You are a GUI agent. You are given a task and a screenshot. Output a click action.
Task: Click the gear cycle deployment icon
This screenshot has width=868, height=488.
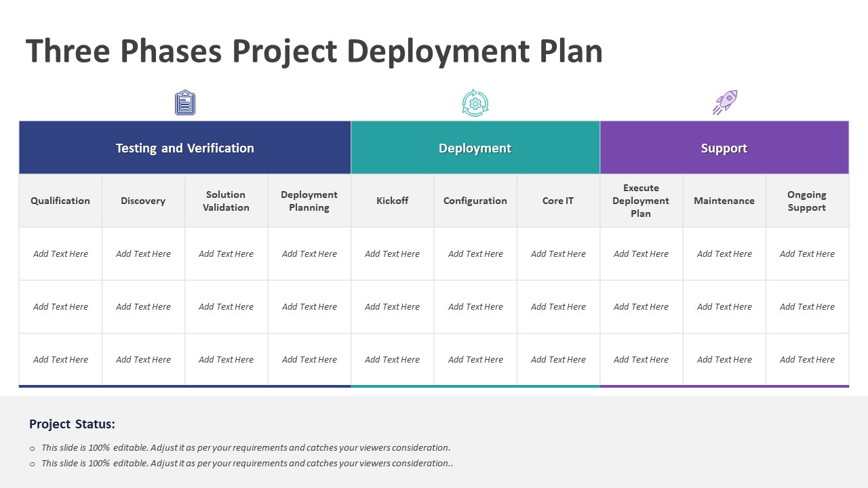coord(475,103)
